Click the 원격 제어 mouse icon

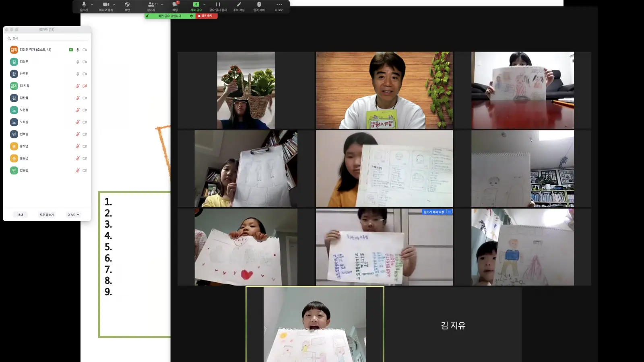tap(259, 4)
